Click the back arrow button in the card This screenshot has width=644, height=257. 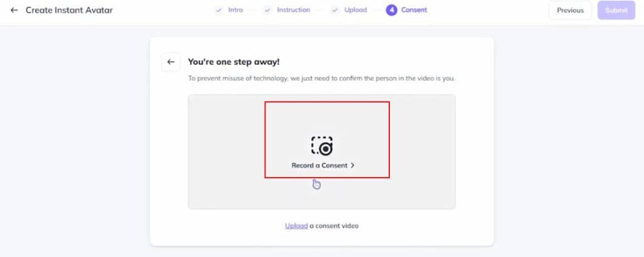171,62
